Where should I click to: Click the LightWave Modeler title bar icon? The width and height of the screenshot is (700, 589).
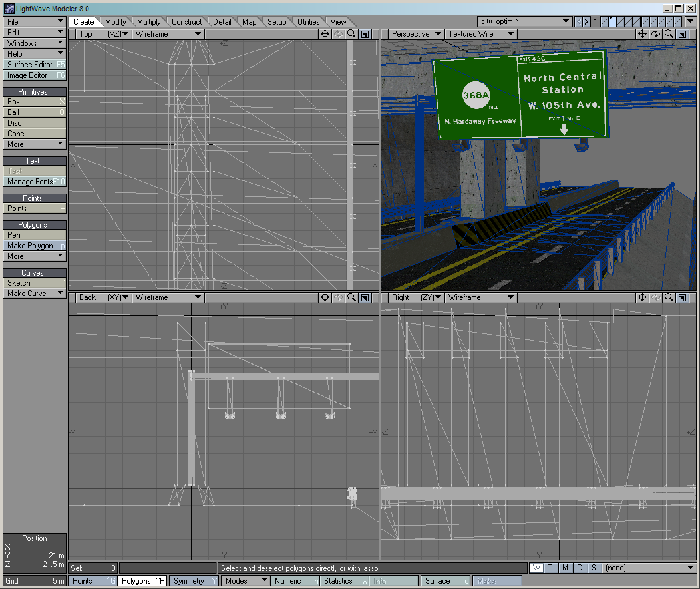click(9, 9)
